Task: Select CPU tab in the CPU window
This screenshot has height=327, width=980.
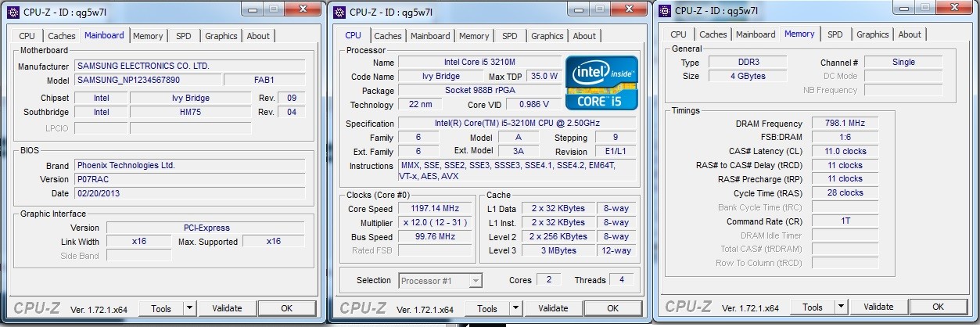Action: [x=353, y=35]
